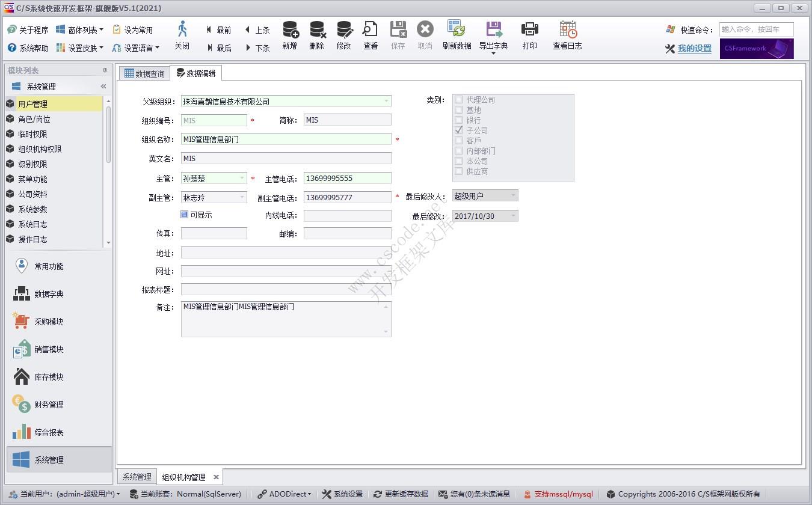Open the 父级组织 dropdown
Viewport: 812px width, 505px height.
386,100
